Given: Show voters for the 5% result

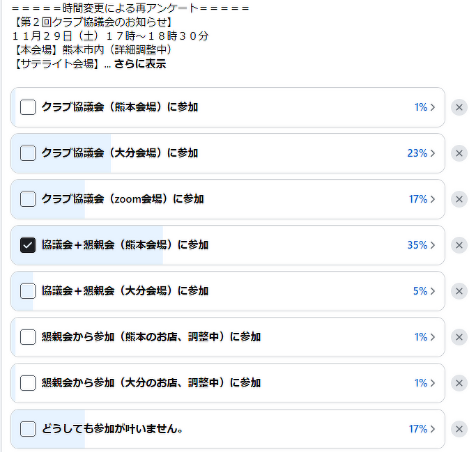Looking at the screenshot, I should click(x=424, y=291).
